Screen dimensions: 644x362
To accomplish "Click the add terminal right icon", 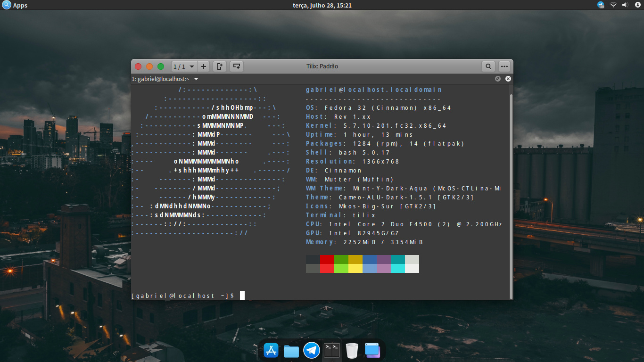I will pos(220,66).
